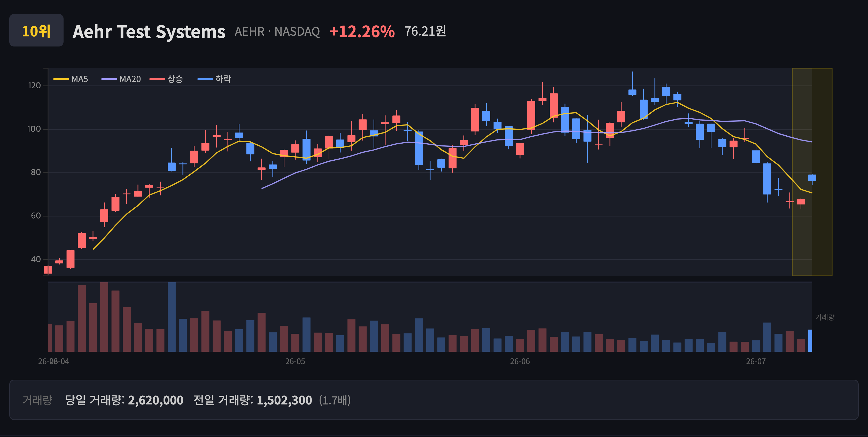
Task: Click the 100 price axis label
Action: (x=34, y=129)
